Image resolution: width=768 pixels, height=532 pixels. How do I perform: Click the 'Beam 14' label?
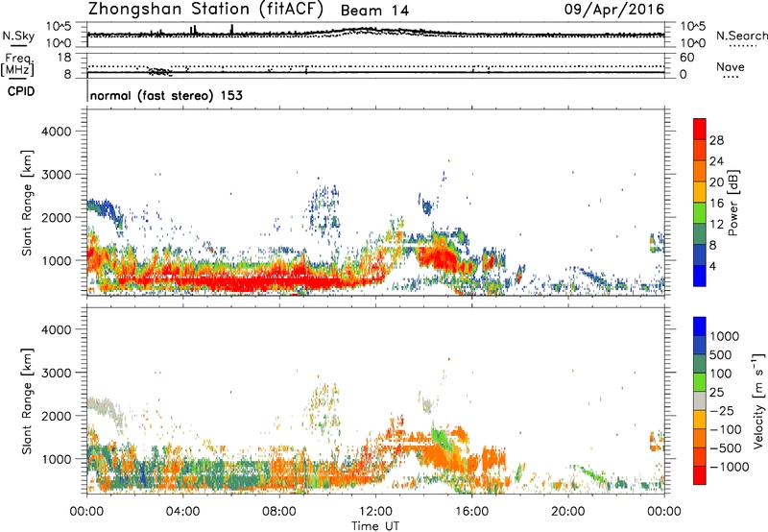(x=374, y=11)
